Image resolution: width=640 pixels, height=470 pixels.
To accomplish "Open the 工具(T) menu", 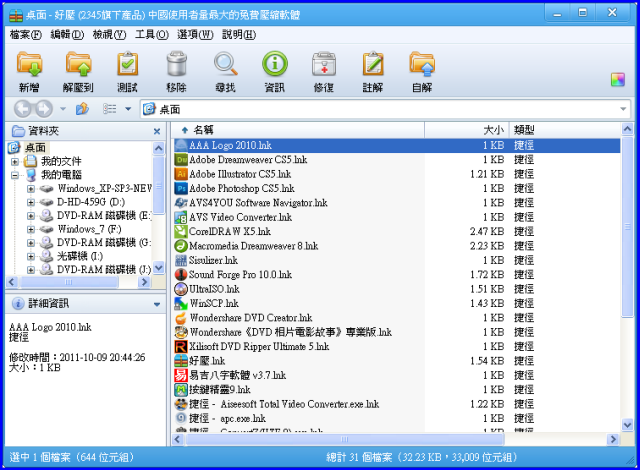I will [152, 34].
